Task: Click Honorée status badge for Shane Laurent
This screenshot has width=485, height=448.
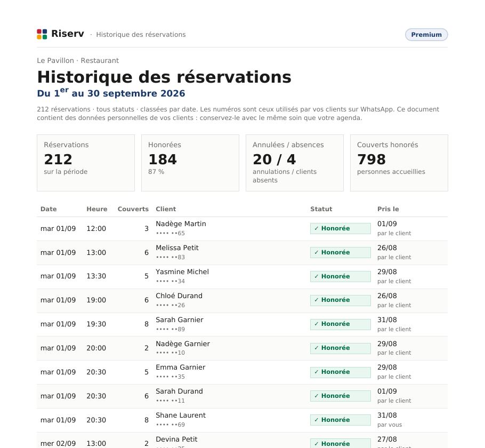Action: tap(340, 420)
